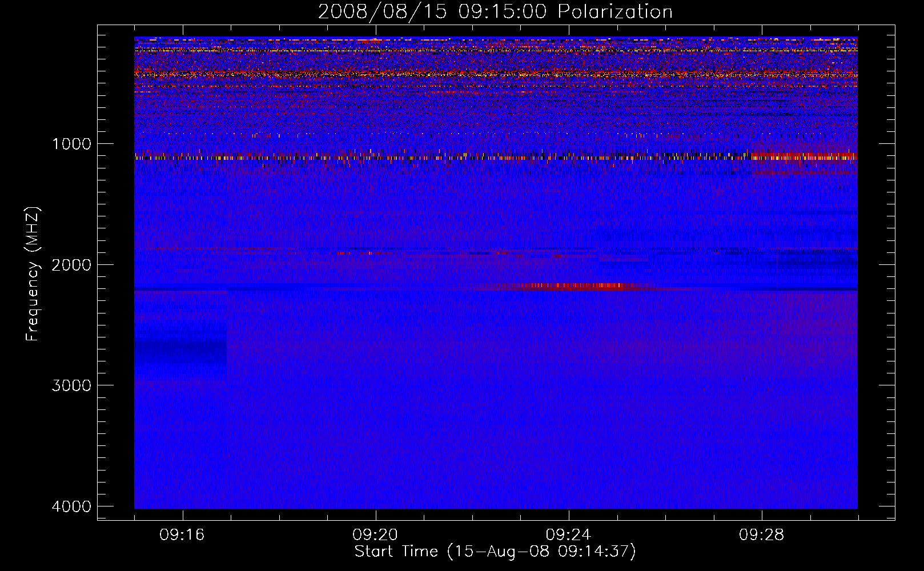Select the 1000 frequency tick label
The width and height of the screenshot is (924, 571).
tap(71, 143)
